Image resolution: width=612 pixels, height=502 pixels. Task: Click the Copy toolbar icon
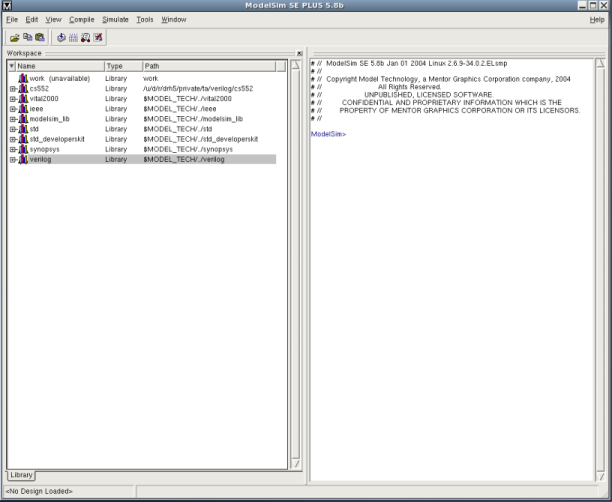click(x=27, y=37)
